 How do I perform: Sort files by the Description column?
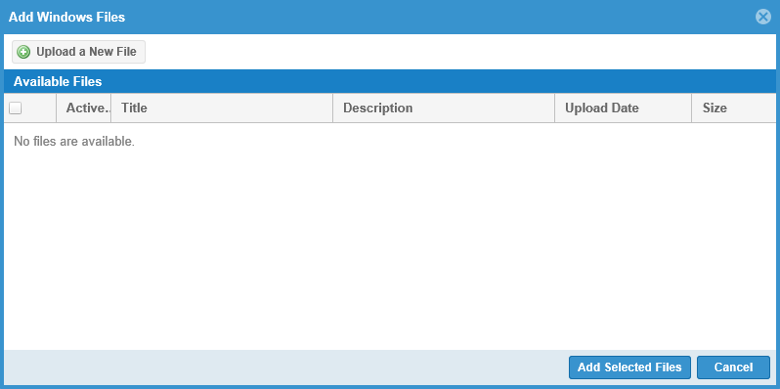[444, 108]
